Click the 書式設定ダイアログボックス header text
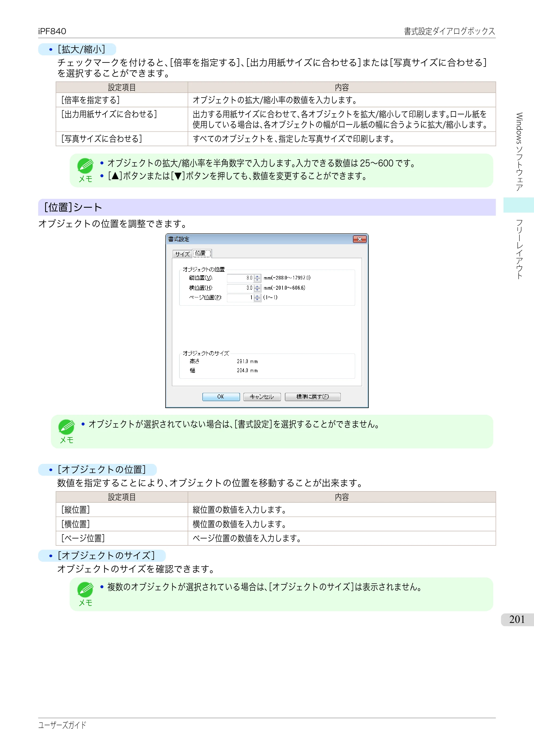Image resolution: width=534 pixels, height=756 pixels. coord(449,31)
